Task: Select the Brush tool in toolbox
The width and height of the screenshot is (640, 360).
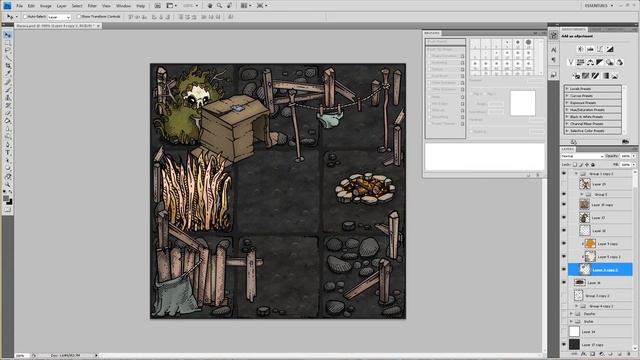Action: pos(7,89)
